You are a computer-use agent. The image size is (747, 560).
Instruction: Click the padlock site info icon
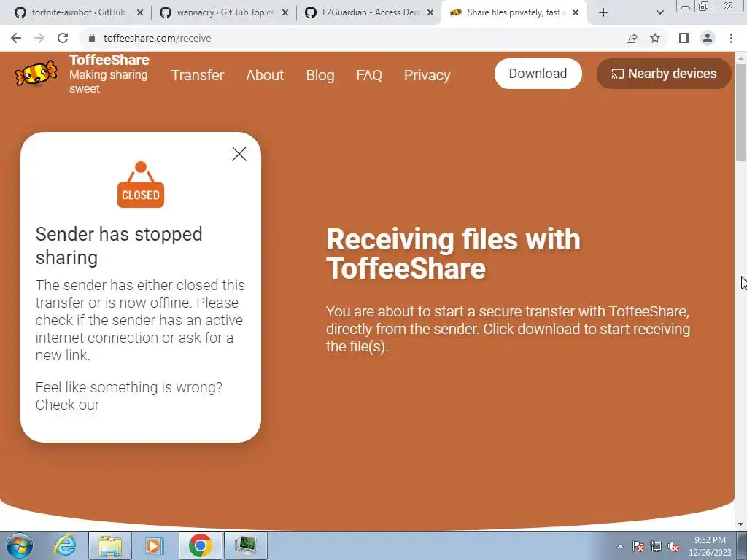click(x=92, y=38)
